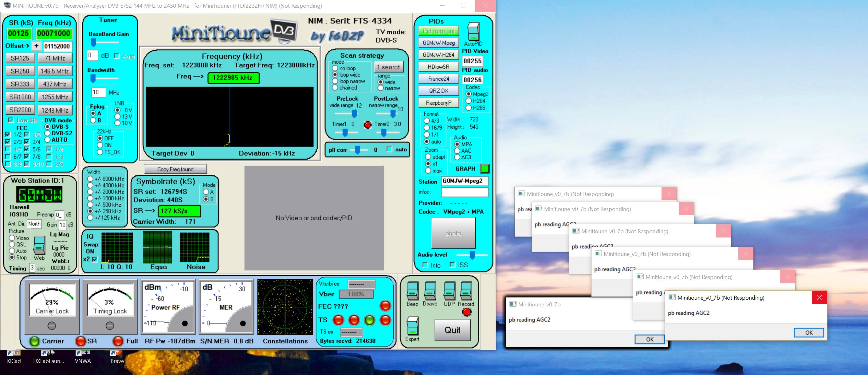Toggle the Beep switch

coord(413,291)
